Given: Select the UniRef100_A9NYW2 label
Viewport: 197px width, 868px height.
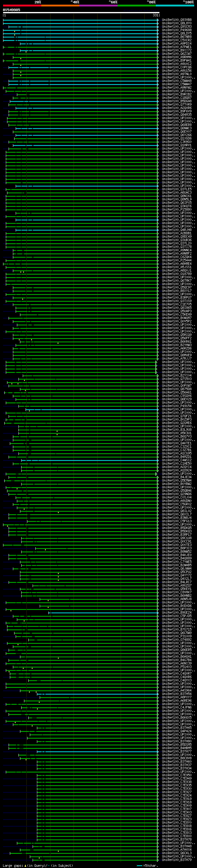Looking at the screenshot, I should click(x=177, y=88).
